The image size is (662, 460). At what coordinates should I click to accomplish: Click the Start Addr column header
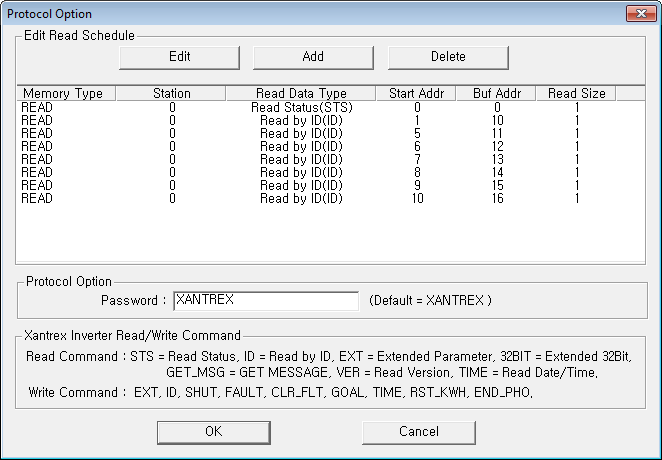pos(416,93)
